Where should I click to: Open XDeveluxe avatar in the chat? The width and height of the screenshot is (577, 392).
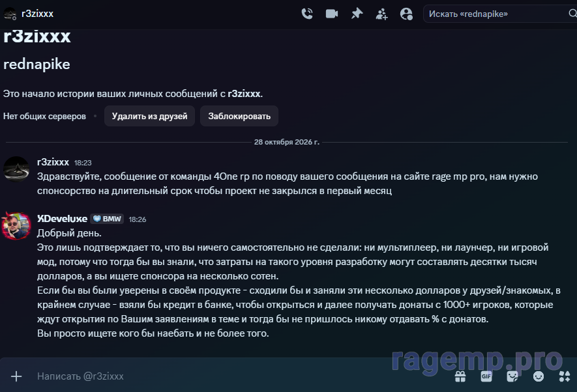tap(16, 226)
